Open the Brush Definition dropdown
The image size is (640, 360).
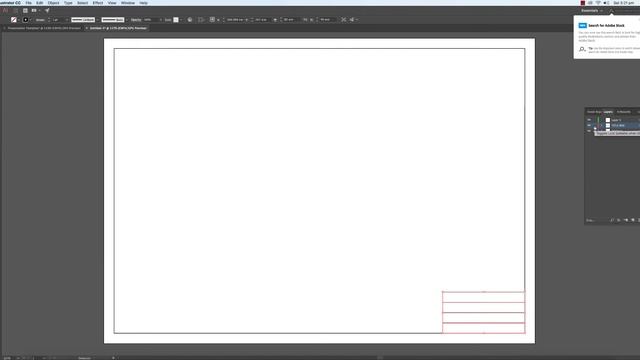coord(113,20)
